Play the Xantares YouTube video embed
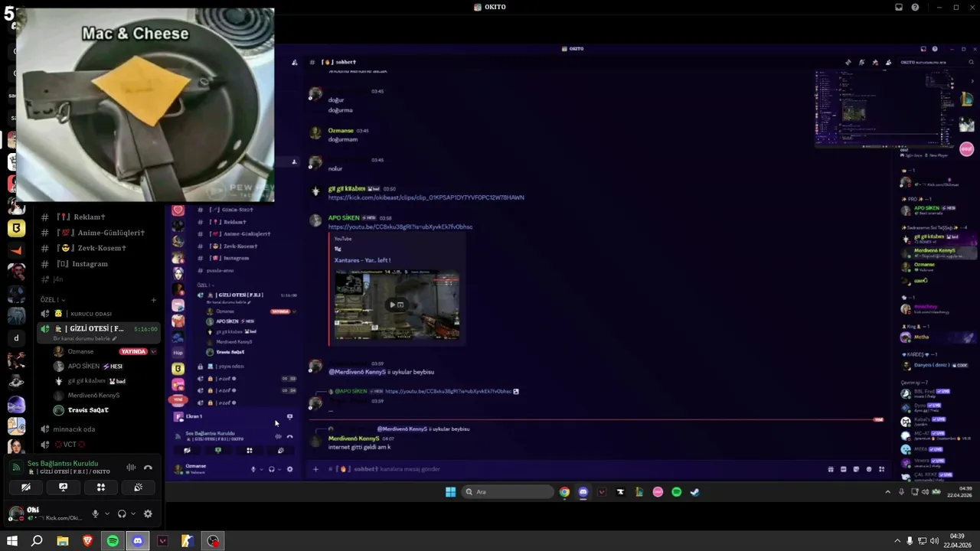This screenshot has width=980, height=551. pos(397,305)
